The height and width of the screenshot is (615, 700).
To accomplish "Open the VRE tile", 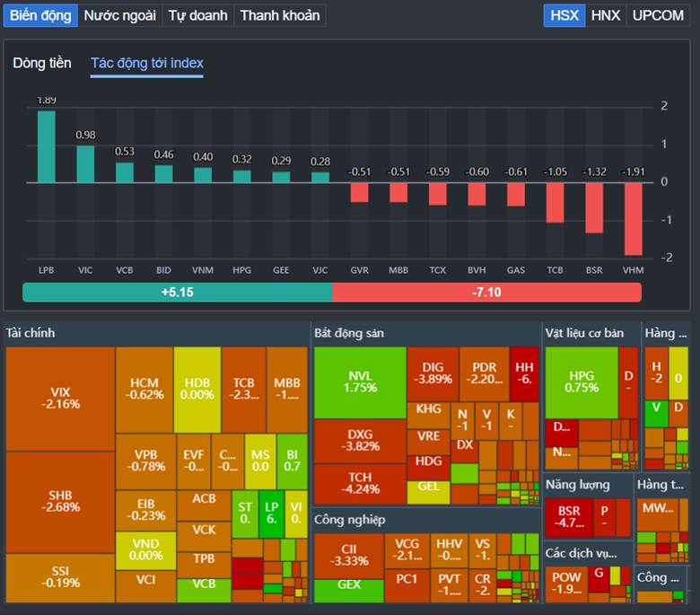I will (x=429, y=442).
